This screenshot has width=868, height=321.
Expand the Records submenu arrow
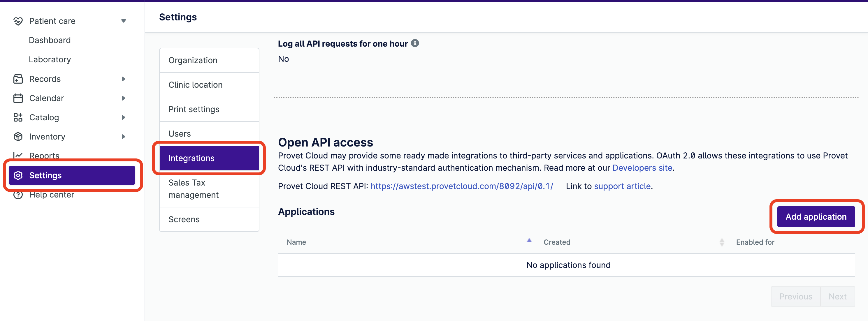click(x=123, y=79)
